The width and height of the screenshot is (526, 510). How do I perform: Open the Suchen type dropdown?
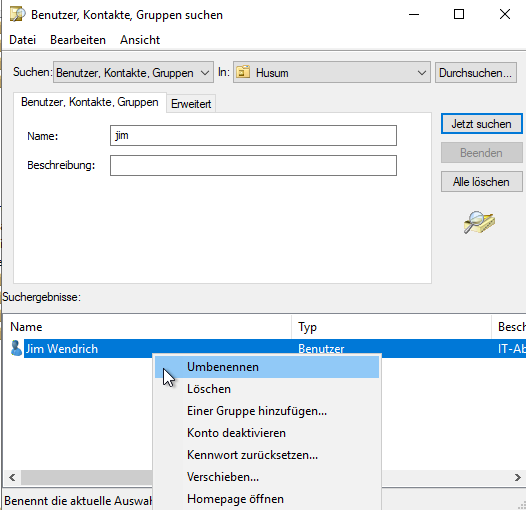tap(133, 72)
